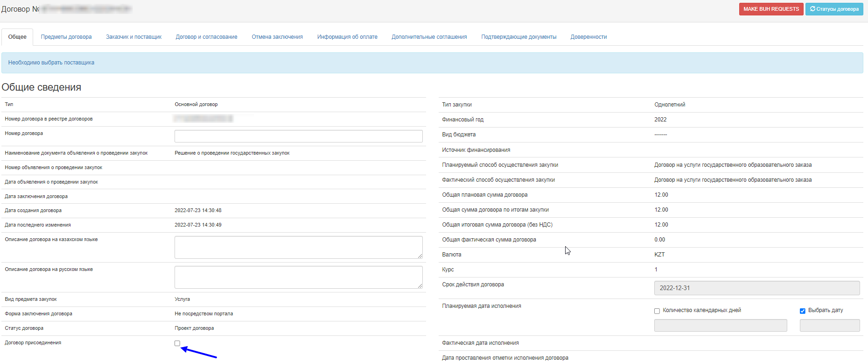Screen dimensions: 868x363
Task: Click the Номер договора input field
Action: click(x=298, y=136)
